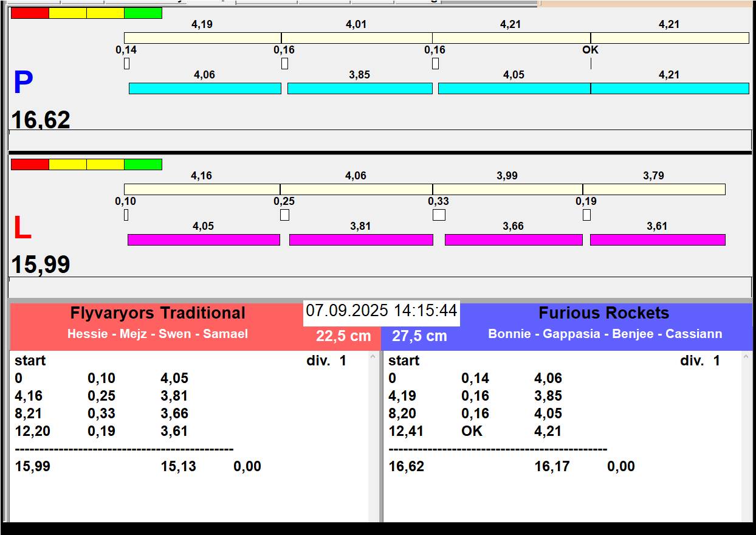The height and width of the screenshot is (535, 756).
Task: Click the small box under 0,25 in L lane
Action: pos(284,215)
